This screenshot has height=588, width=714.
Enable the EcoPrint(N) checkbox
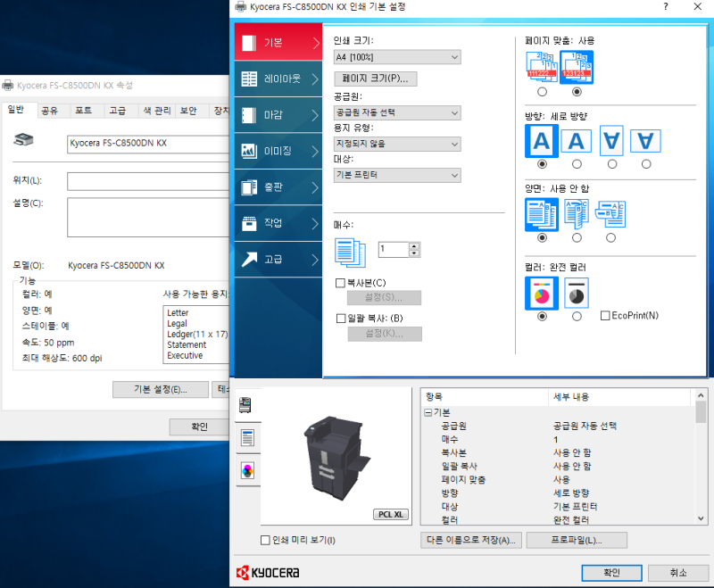pyautogui.click(x=605, y=315)
